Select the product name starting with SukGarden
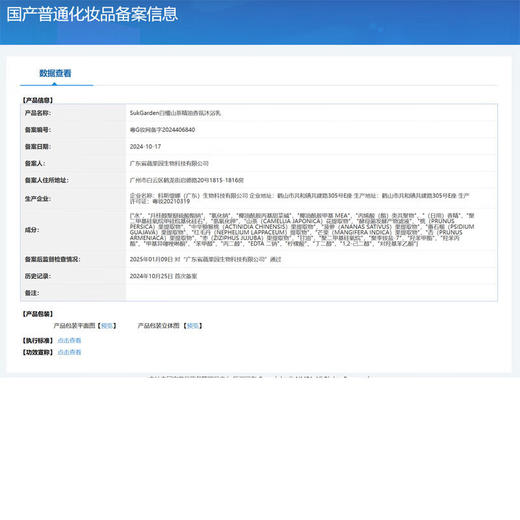520x520 pixels. (x=175, y=113)
